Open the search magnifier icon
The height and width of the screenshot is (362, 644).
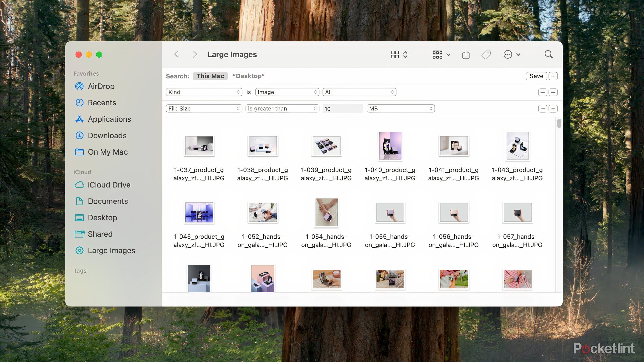pos(548,54)
